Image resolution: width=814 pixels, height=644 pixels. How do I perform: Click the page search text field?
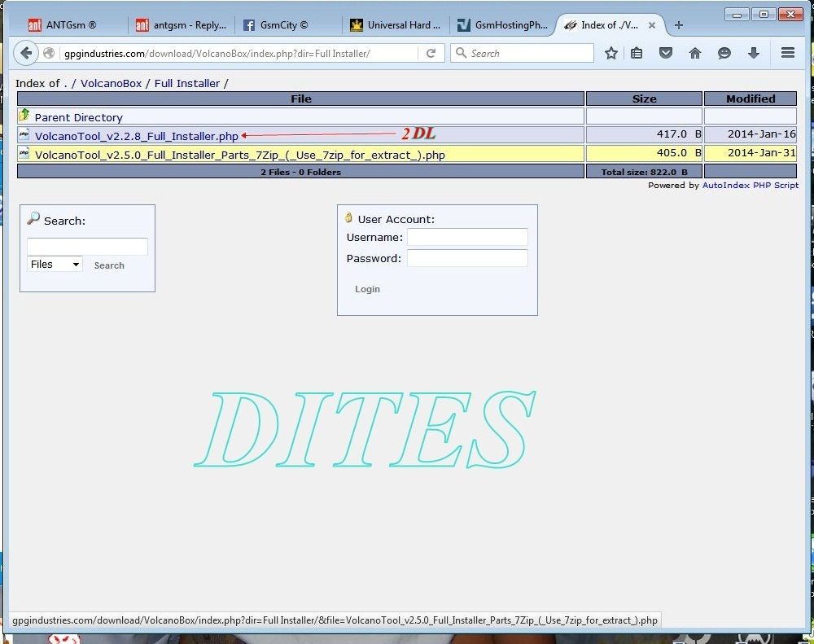[87, 246]
